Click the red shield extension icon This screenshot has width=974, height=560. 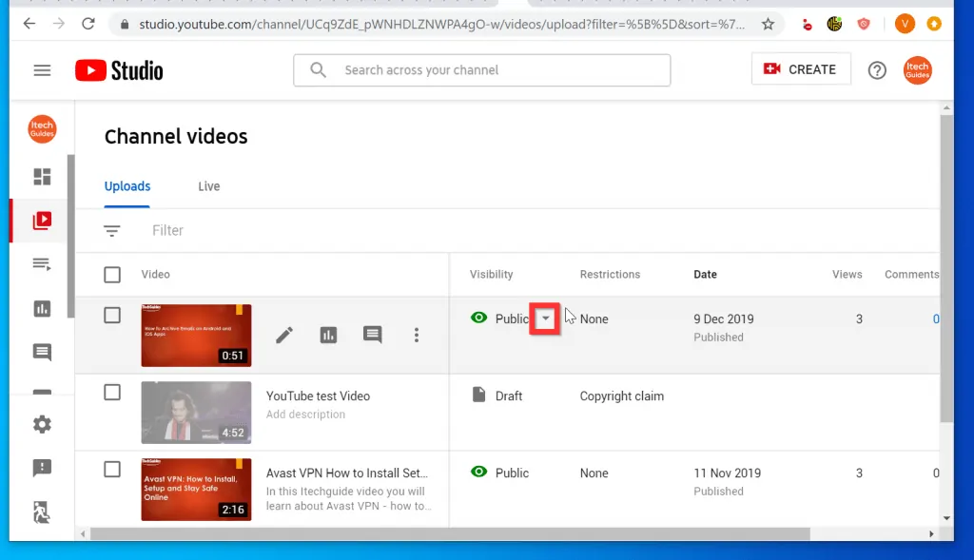click(864, 24)
